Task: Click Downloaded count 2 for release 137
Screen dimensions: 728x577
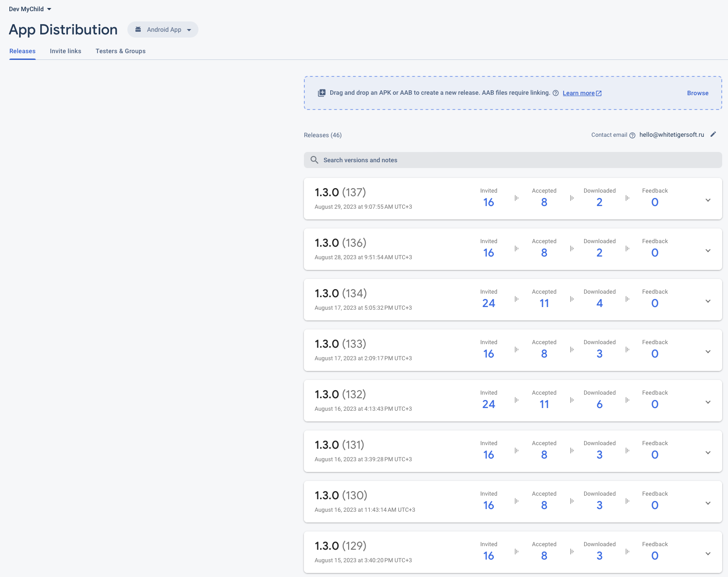Action: point(599,202)
